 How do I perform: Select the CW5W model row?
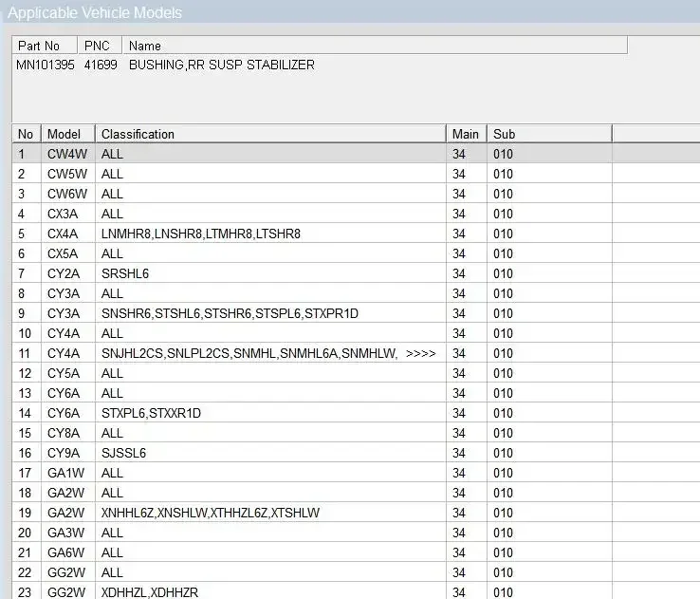point(357,174)
